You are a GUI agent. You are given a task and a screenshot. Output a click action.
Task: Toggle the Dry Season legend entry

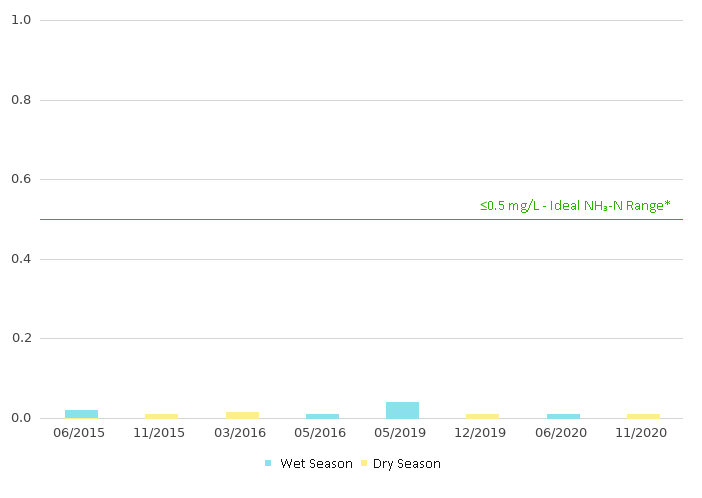click(406, 464)
